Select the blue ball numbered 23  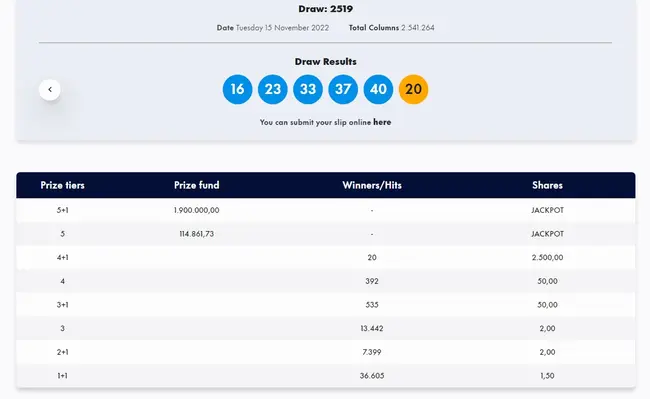click(273, 89)
